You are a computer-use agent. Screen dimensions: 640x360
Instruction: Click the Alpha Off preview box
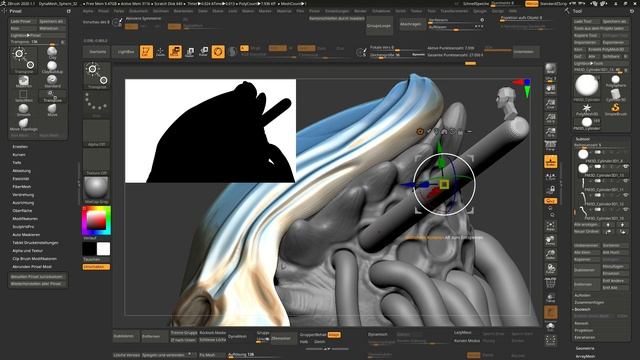click(97, 133)
